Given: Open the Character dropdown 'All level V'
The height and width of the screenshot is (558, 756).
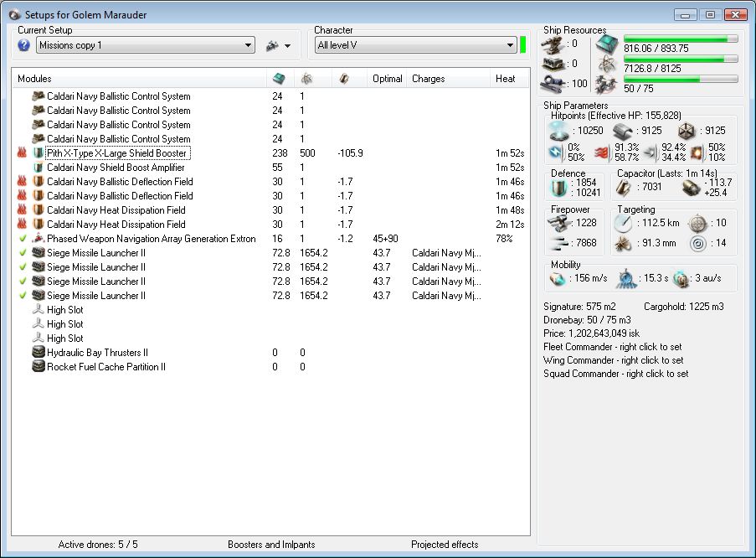Looking at the screenshot, I should (415, 45).
